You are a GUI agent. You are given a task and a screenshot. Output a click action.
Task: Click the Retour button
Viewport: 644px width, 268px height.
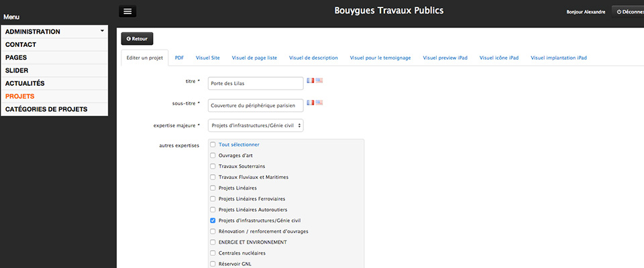(x=137, y=39)
